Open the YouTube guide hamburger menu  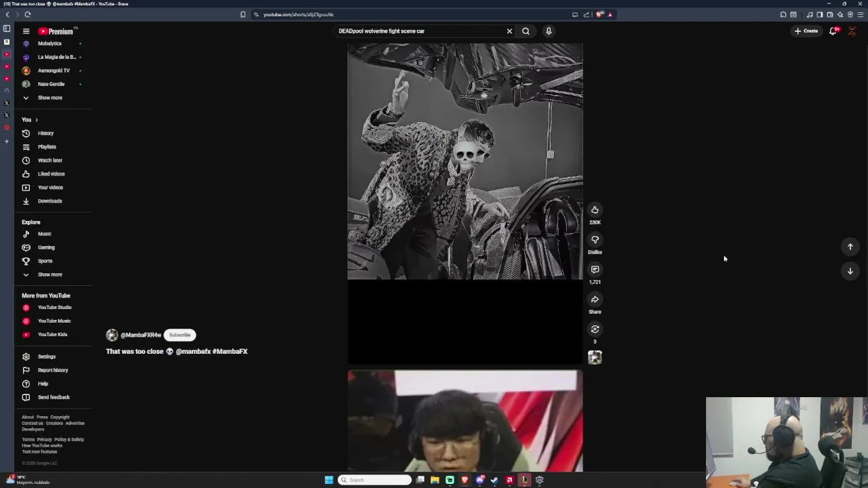tap(26, 31)
